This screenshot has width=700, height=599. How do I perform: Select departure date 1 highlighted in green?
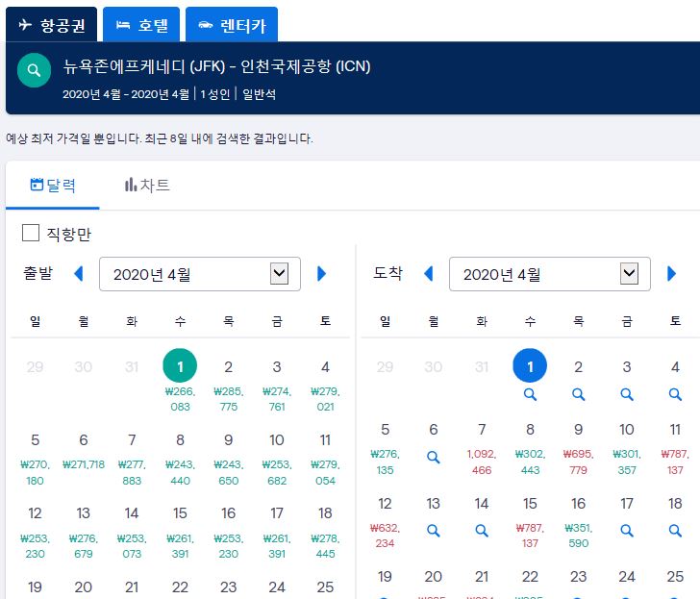click(x=180, y=365)
